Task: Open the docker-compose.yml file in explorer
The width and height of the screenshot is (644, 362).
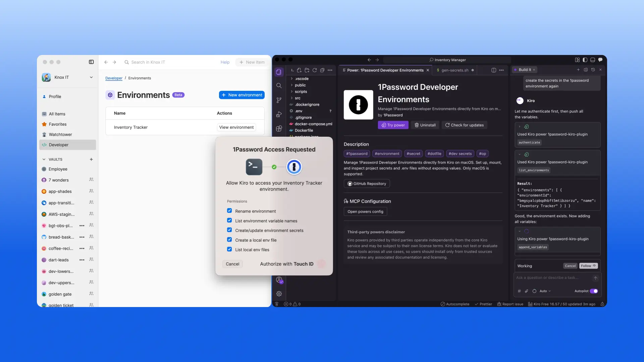Action: click(313, 124)
